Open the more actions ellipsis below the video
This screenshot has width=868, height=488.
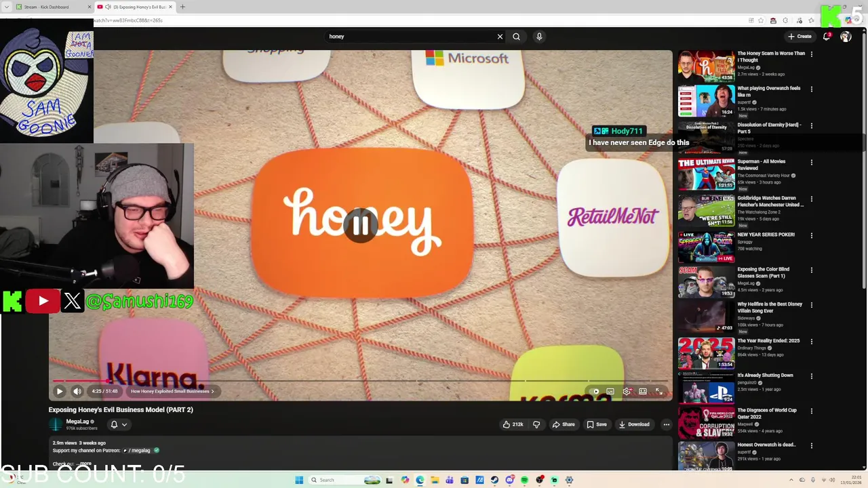[667, 424]
